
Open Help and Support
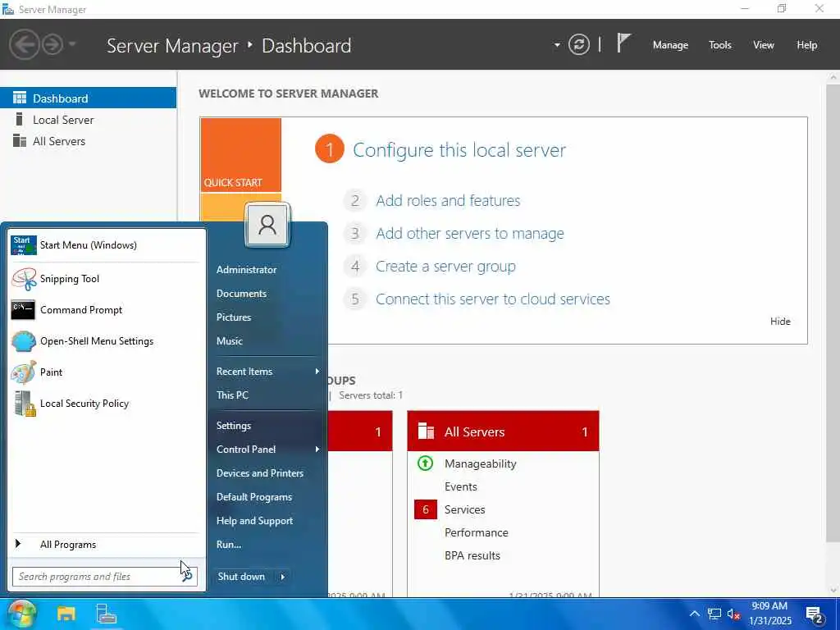point(254,521)
